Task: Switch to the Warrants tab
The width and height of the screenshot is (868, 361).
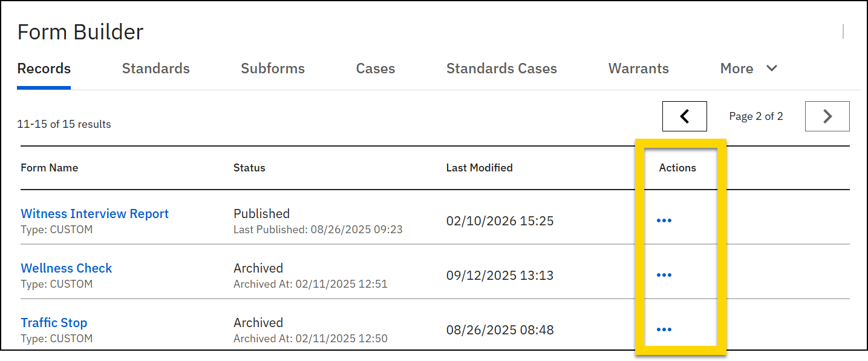Action: pyautogui.click(x=638, y=68)
